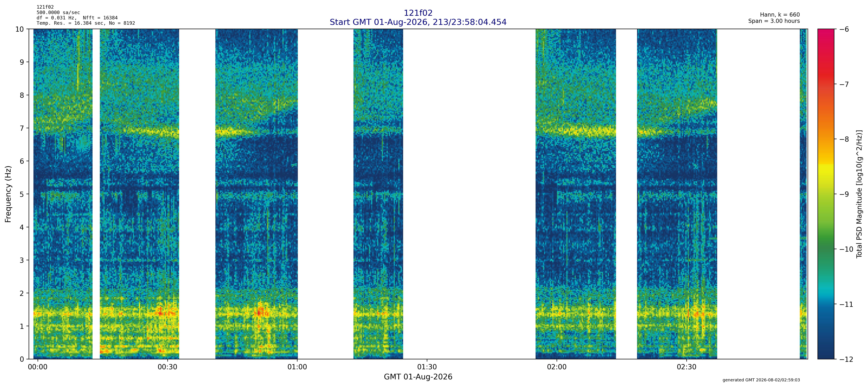Select the frequency axis tick label "4"

[22, 227]
